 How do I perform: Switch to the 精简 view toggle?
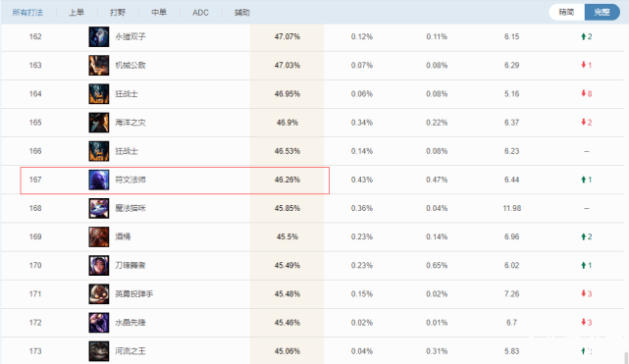(566, 12)
